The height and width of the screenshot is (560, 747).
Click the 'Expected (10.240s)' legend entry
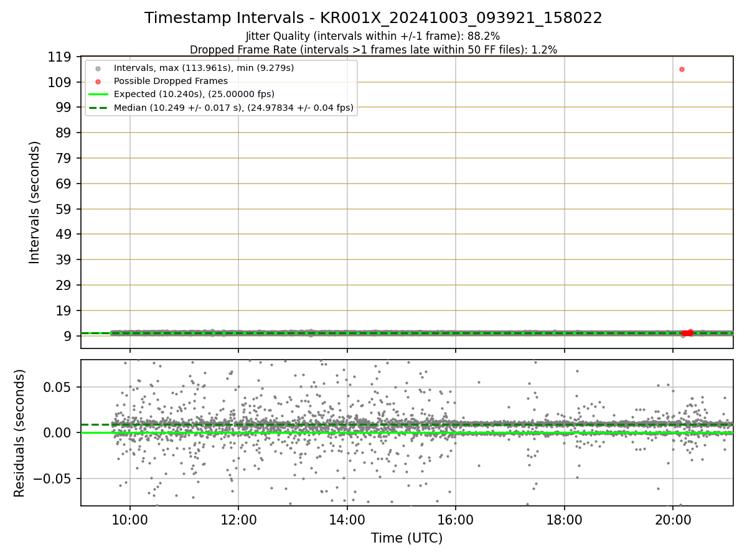point(194,94)
